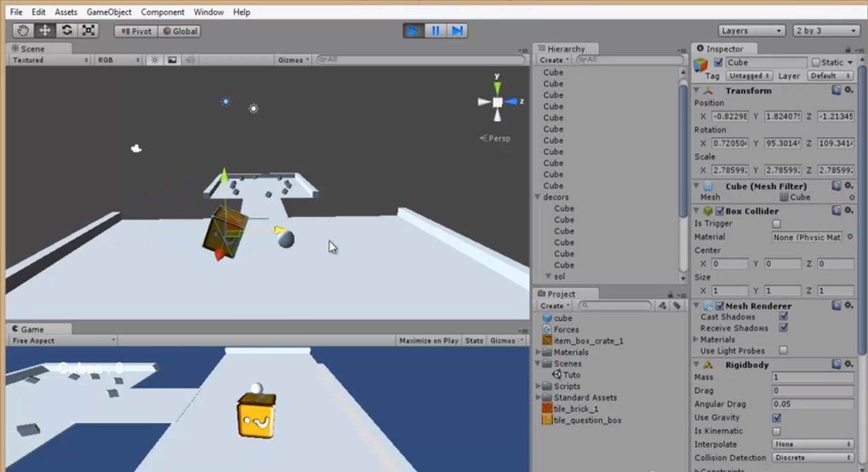Toggle scene skybox image effects icon

(172, 60)
